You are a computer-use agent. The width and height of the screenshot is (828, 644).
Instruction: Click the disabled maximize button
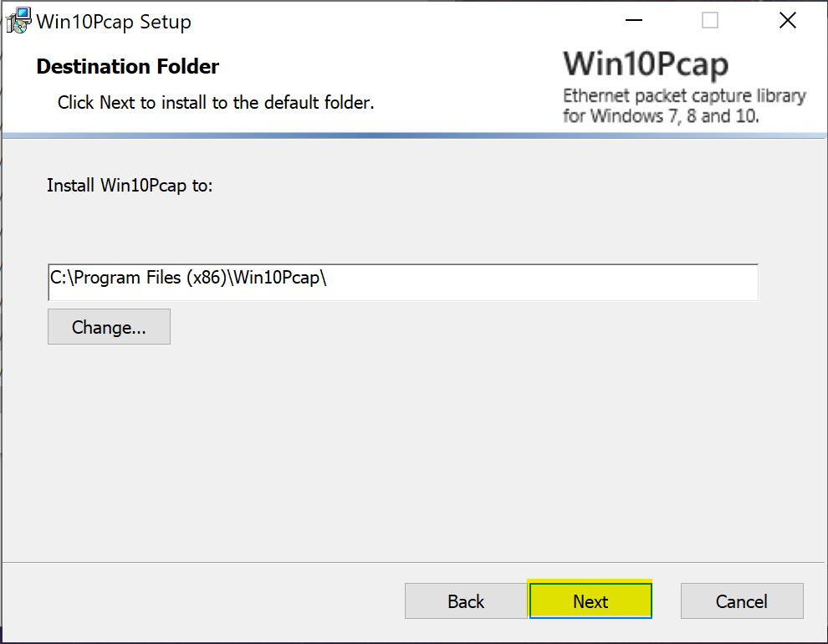pyautogui.click(x=710, y=21)
